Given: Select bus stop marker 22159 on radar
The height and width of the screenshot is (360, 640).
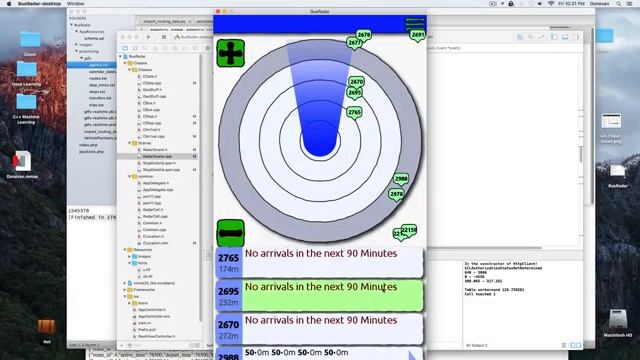Looking at the screenshot, I should pos(409,231).
